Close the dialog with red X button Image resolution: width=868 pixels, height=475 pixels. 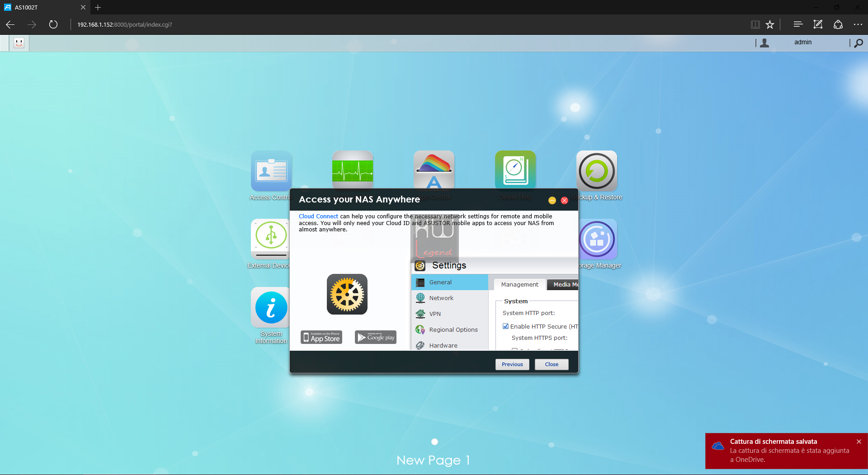(x=565, y=200)
